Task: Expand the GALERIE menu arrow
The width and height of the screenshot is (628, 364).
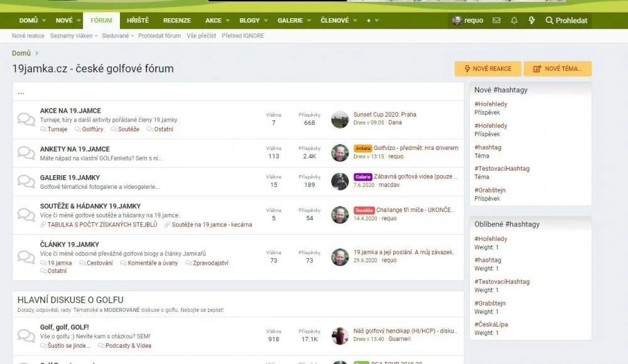Action: pyautogui.click(x=309, y=21)
